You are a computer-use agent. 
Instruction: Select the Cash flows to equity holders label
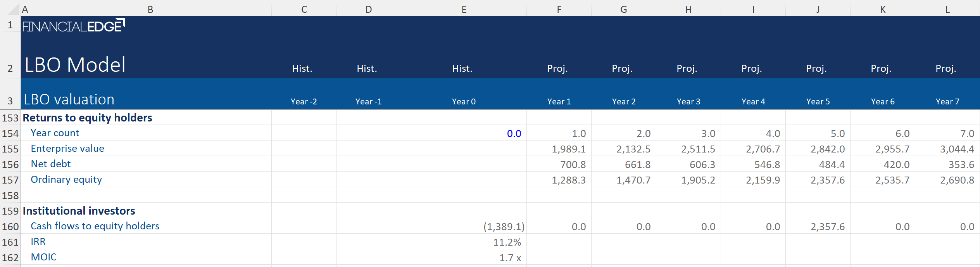click(95, 226)
